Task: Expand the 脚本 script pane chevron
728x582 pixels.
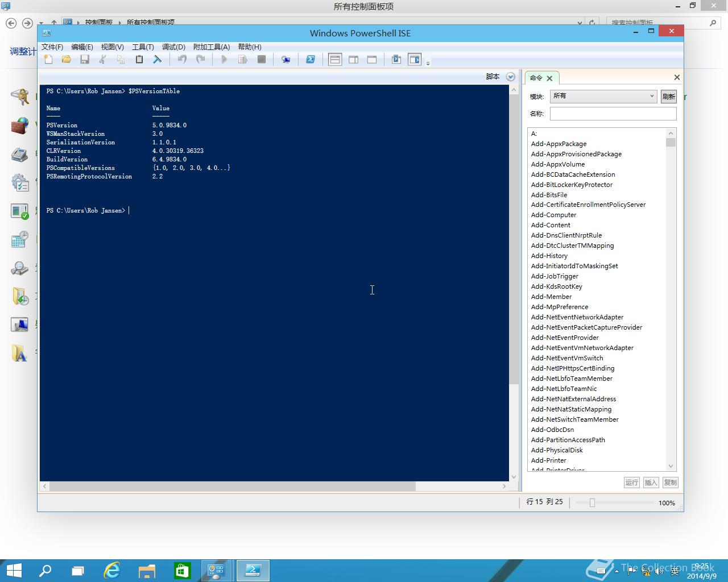Action: tap(511, 77)
